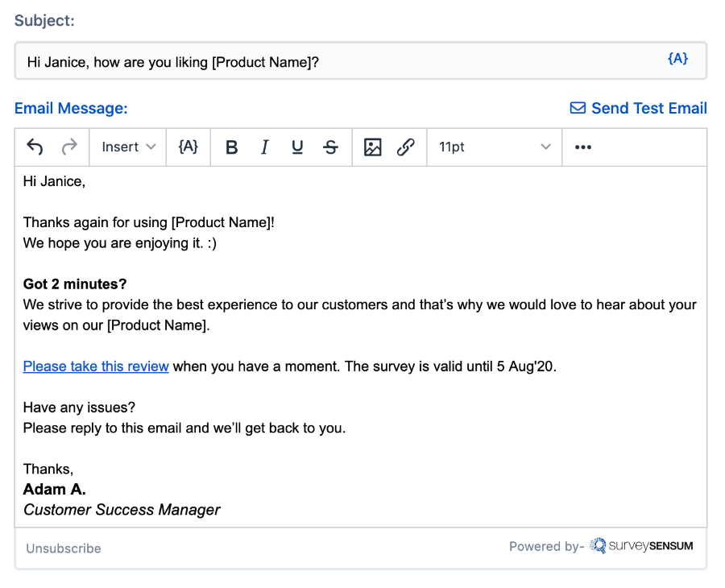Insert a placeholder via the toolbar {A} icon
This screenshot has height=588, width=725.
188,147
